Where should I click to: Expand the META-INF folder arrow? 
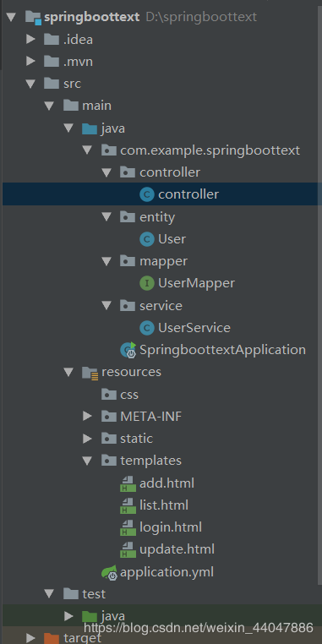[88, 417]
